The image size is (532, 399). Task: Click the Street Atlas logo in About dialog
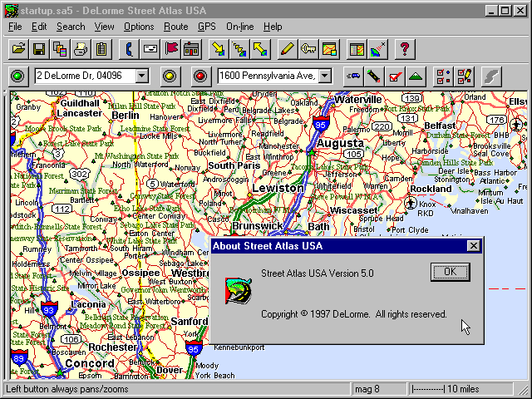click(x=239, y=291)
